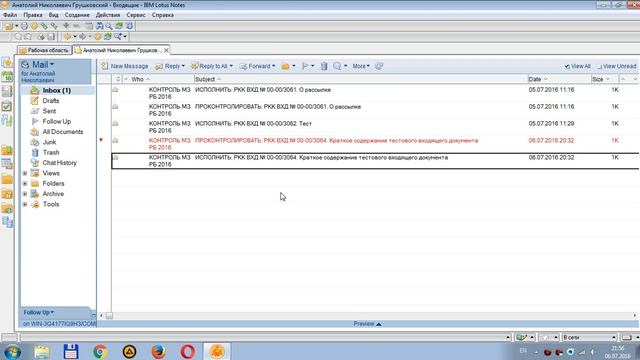Open the Junk folder

(x=49, y=142)
